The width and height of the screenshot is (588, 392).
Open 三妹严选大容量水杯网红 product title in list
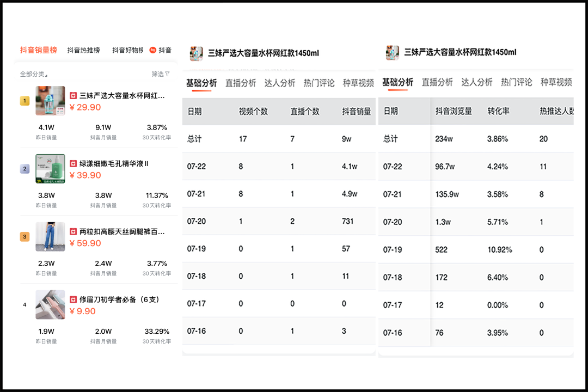pos(122,96)
